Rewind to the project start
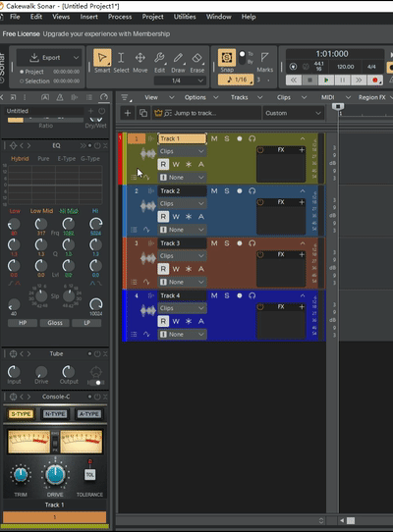 click(x=294, y=80)
